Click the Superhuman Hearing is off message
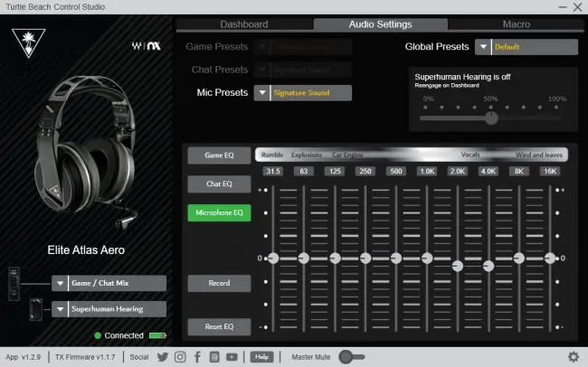The image size is (588, 367). [463, 77]
